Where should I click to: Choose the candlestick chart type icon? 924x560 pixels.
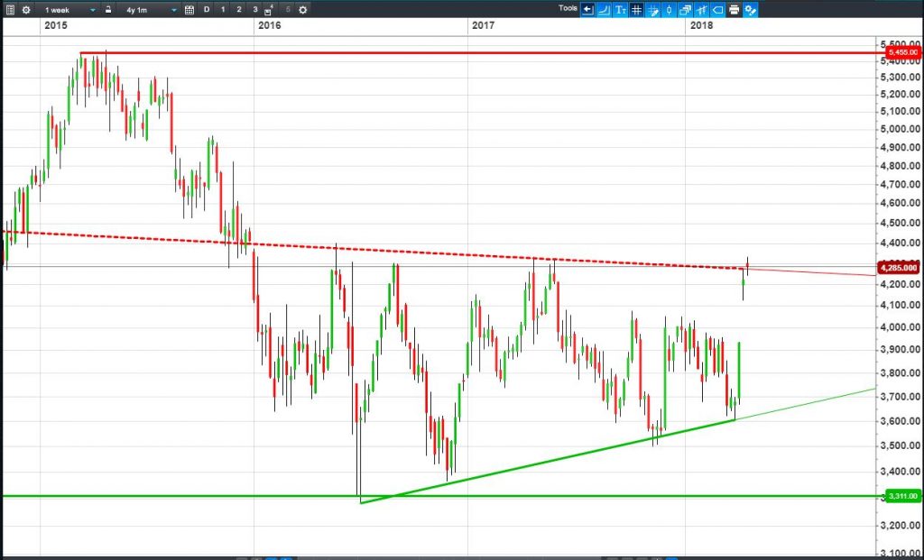pos(669,9)
